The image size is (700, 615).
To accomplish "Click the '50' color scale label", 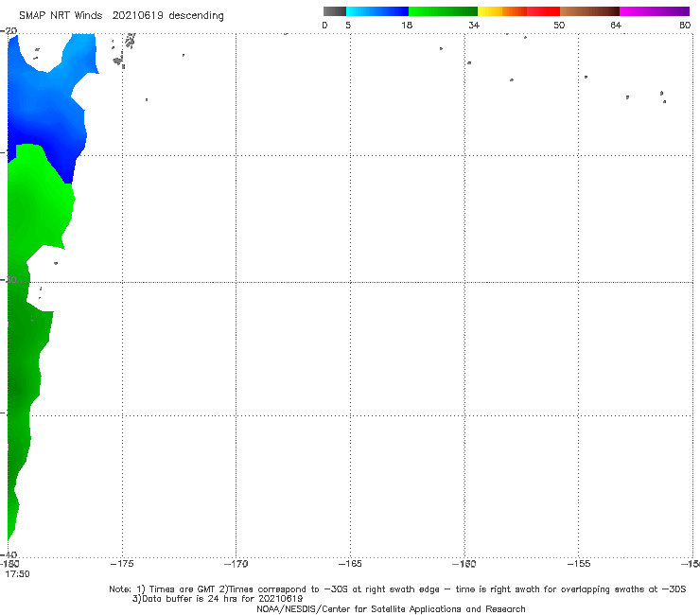I will point(559,25).
